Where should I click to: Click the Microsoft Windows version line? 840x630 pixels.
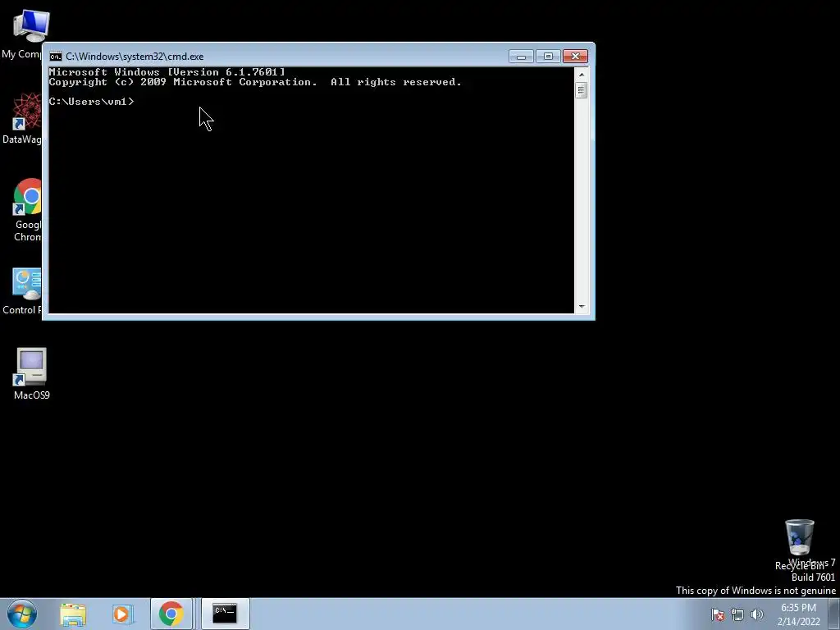(167, 72)
